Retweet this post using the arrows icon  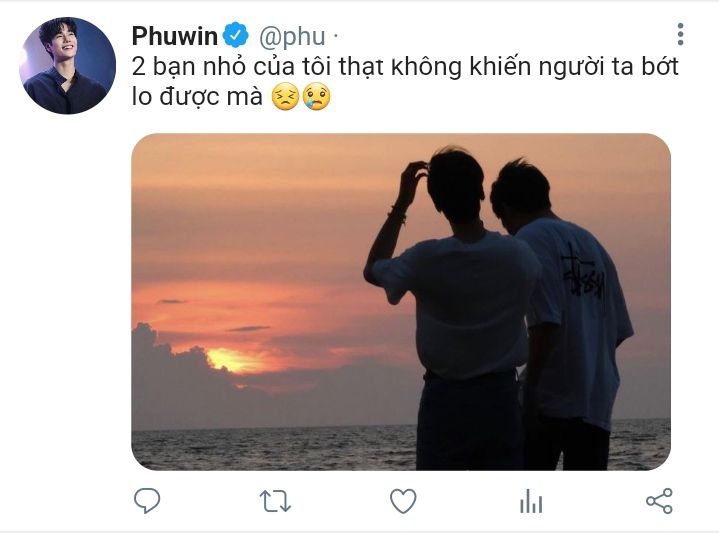[275, 501]
